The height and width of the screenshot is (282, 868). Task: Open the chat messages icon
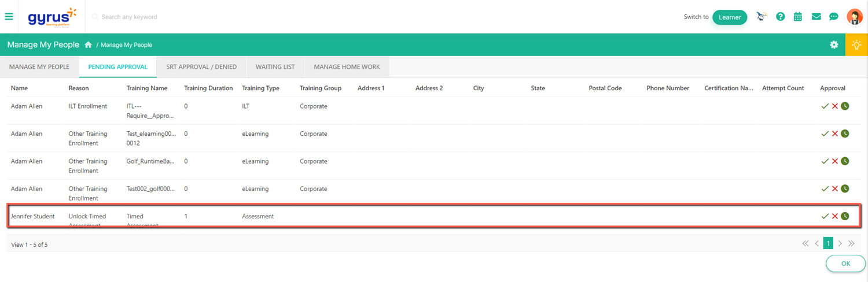coord(833,17)
